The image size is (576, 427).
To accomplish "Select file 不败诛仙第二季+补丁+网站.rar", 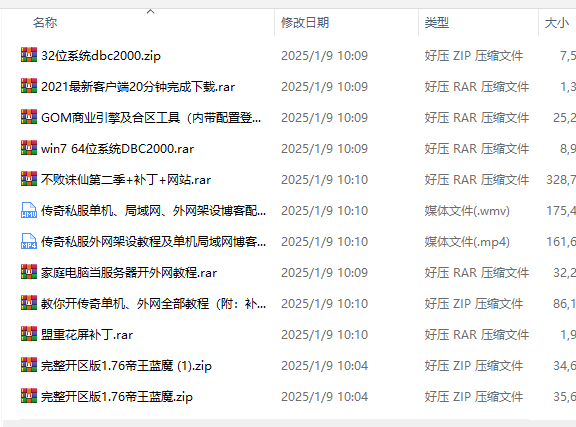I will [126, 180].
